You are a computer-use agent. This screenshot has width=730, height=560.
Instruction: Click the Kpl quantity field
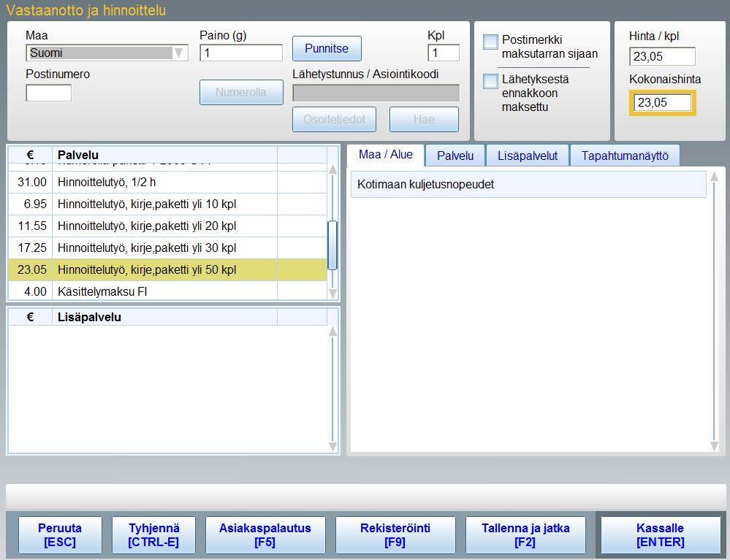(x=444, y=53)
